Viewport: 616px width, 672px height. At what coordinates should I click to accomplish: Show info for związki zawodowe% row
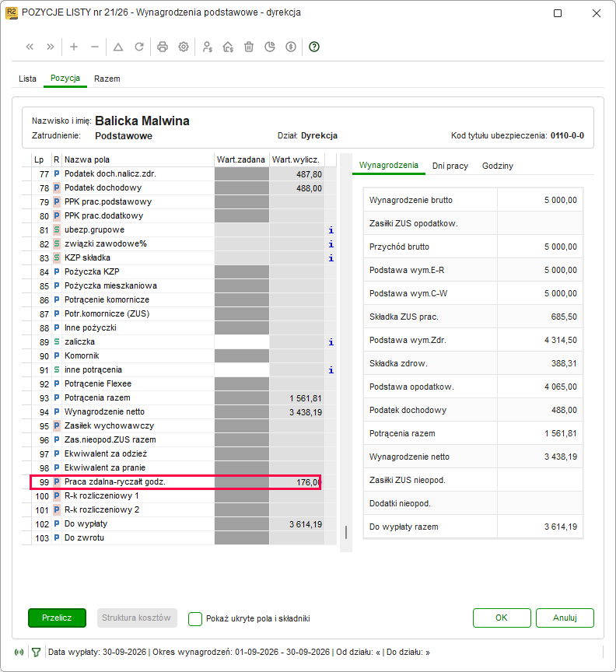pos(331,244)
